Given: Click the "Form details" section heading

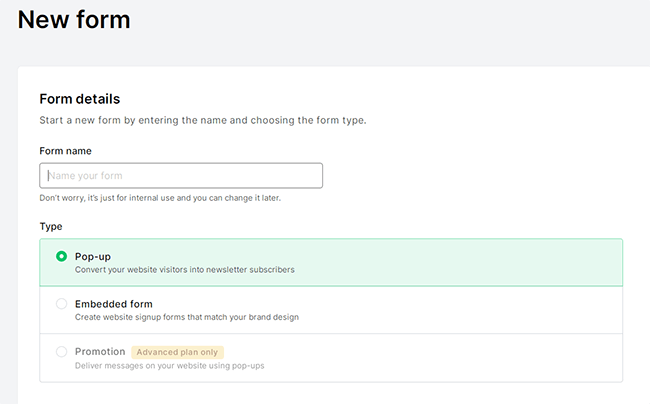Looking at the screenshot, I should click(x=80, y=99).
